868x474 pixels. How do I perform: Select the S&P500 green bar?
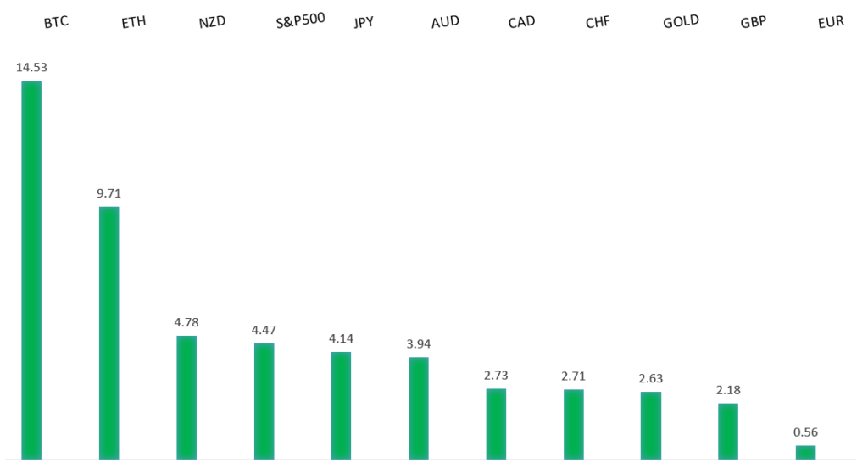point(264,401)
